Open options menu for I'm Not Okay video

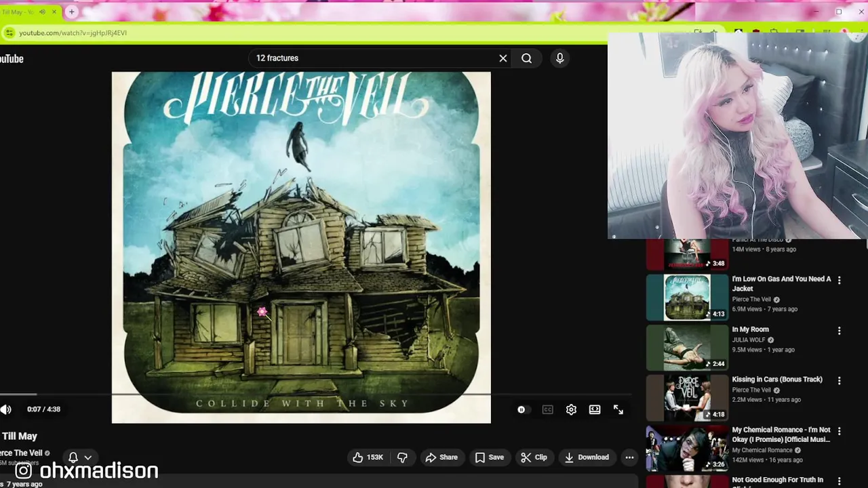[x=839, y=431]
